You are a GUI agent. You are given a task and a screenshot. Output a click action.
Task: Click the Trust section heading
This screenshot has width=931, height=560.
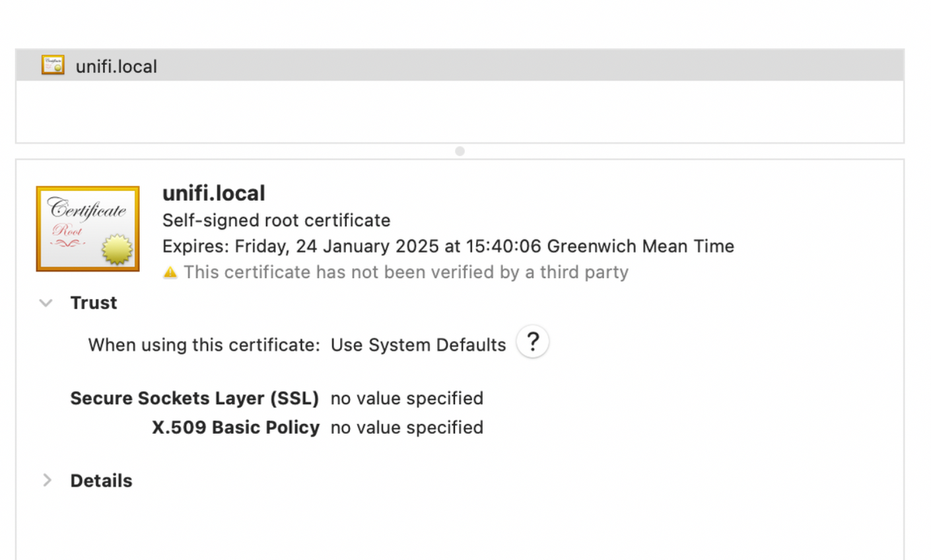(x=93, y=303)
